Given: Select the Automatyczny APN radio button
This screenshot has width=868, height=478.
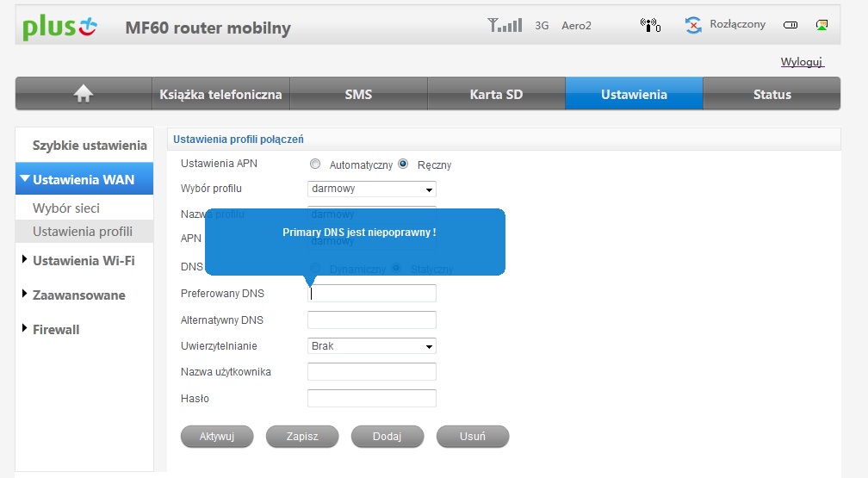Looking at the screenshot, I should [x=315, y=164].
